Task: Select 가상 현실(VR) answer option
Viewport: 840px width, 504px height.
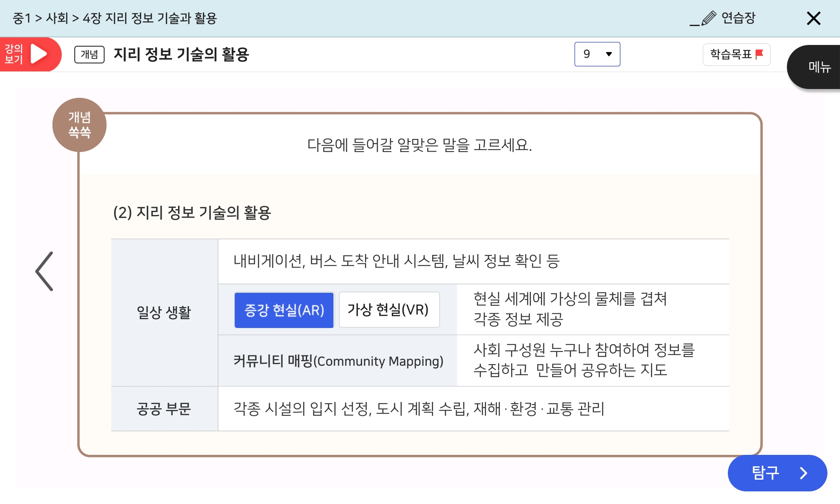Action: point(389,310)
